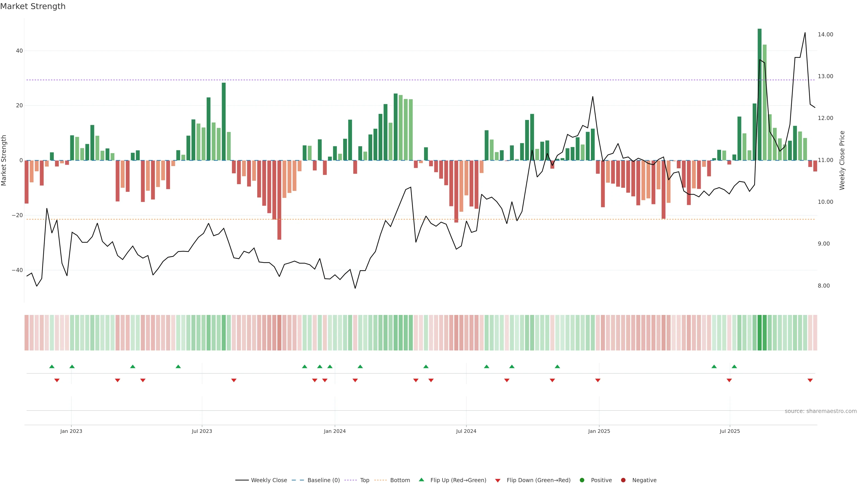Click the first green flip-up triangle marker
Image resolution: width=868 pixels, height=488 pixels.
pos(52,366)
